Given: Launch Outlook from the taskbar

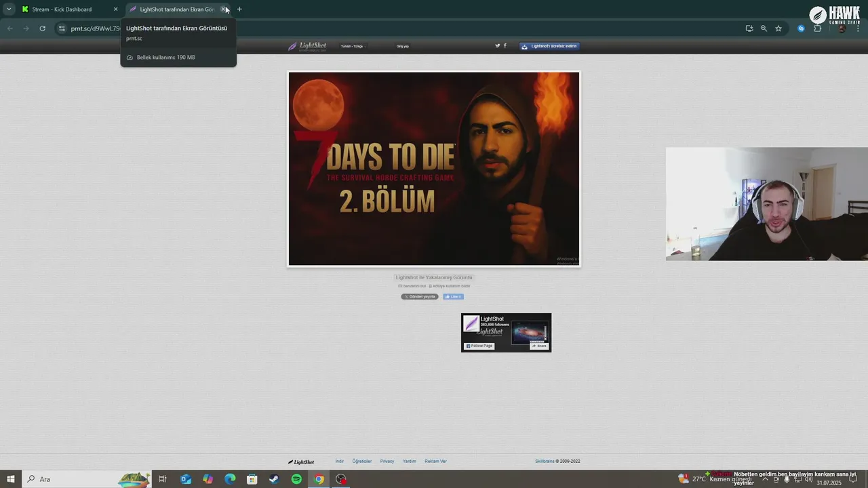Looking at the screenshot, I should (x=186, y=479).
